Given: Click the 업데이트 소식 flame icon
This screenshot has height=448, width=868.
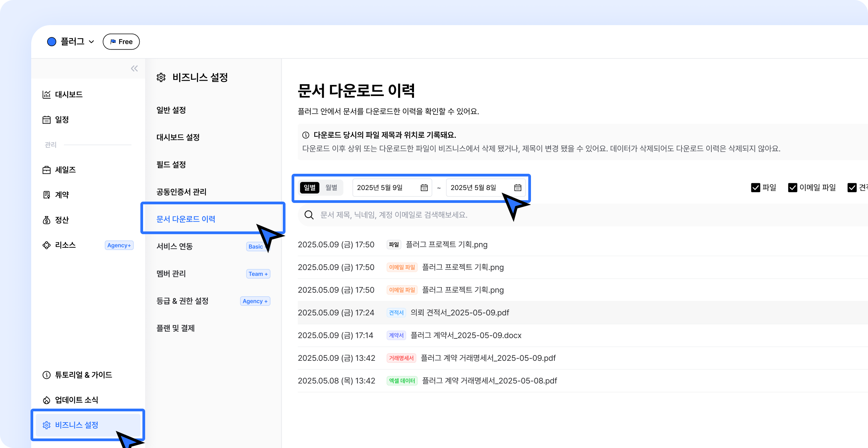Looking at the screenshot, I should click(x=46, y=400).
